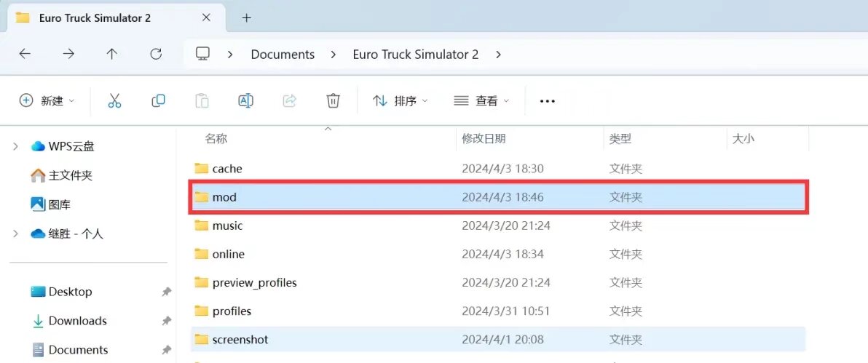Go up one folder level
Screen dimensions: 868x363
coord(112,54)
